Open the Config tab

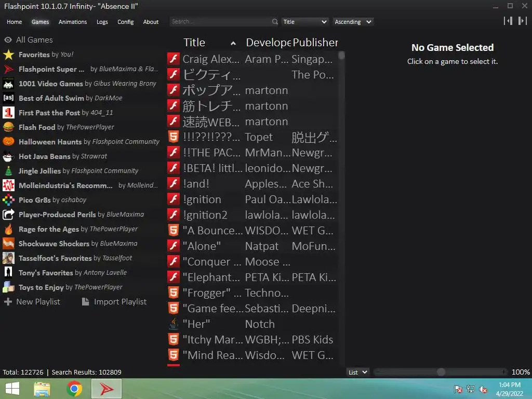(x=126, y=22)
